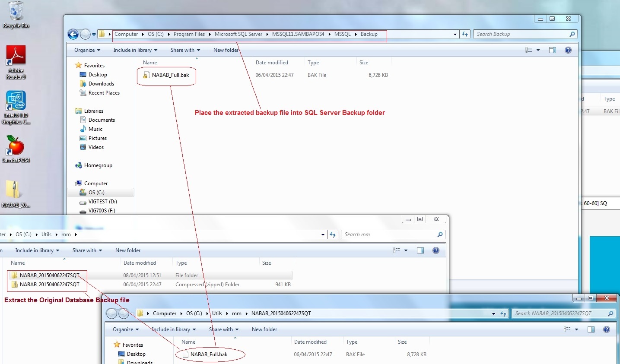Image resolution: width=620 pixels, height=364 pixels.
Task: Select NABAB_Full.bak in the extracted folder
Action: 205,355
